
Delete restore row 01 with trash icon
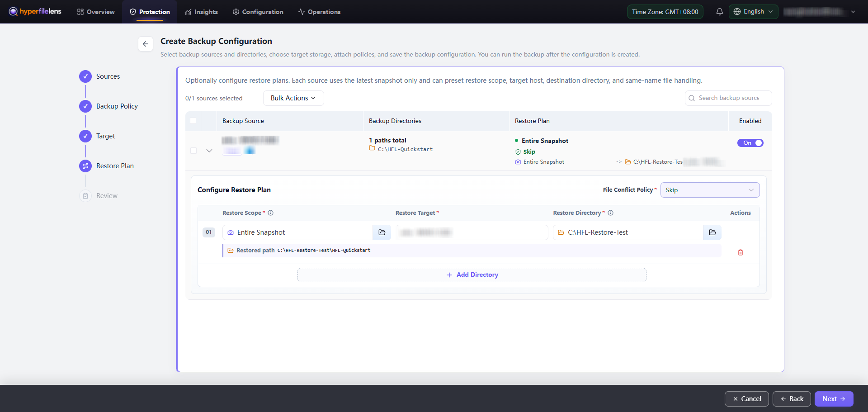[x=741, y=252]
